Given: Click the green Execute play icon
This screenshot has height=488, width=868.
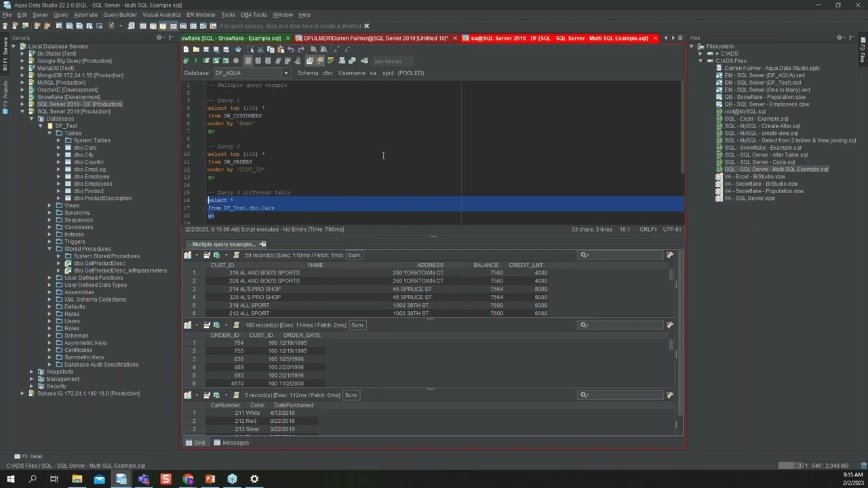Looking at the screenshot, I should (x=196, y=61).
